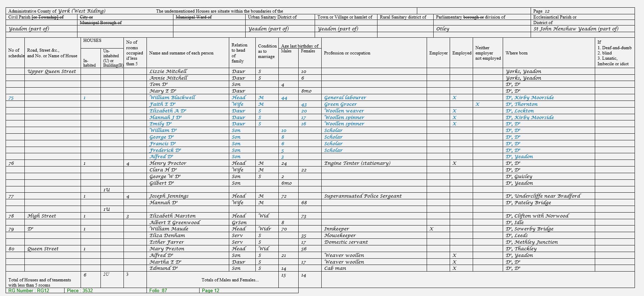
Task: Click occupation Innkeeper
Action: tap(337, 229)
